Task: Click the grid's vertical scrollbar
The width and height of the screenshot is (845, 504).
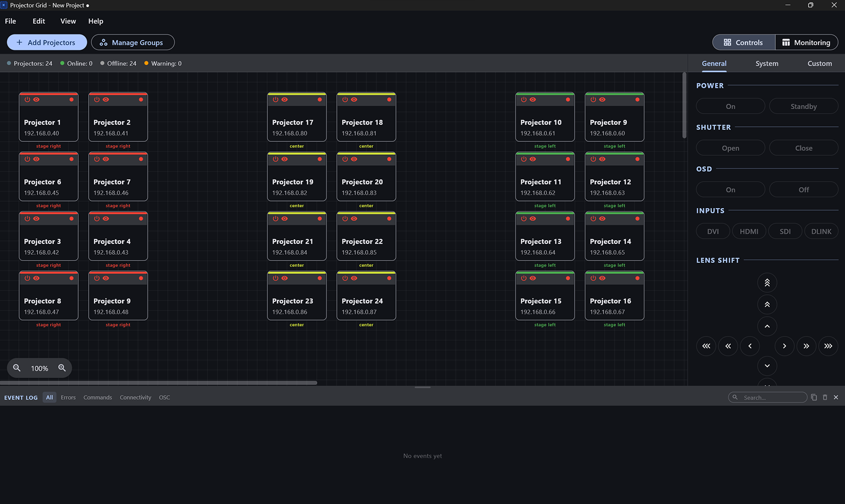Action: 685,105
